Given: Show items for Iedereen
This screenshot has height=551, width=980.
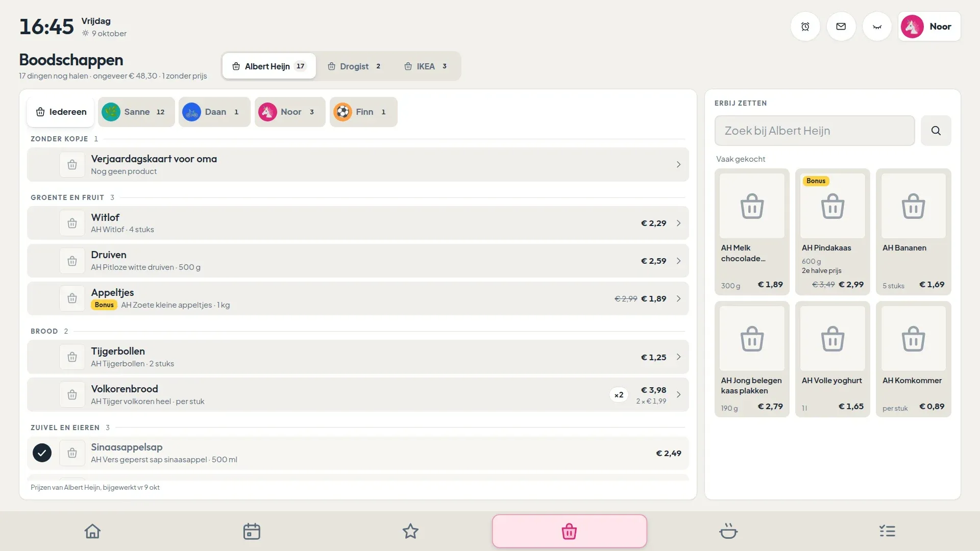Looking at the screenshot, I should [61, 112].
